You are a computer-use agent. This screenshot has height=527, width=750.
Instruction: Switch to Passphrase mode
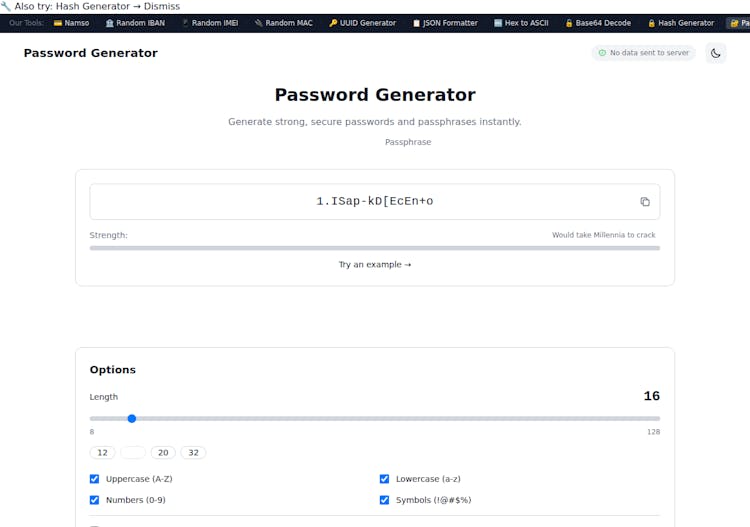click(408, 142)
